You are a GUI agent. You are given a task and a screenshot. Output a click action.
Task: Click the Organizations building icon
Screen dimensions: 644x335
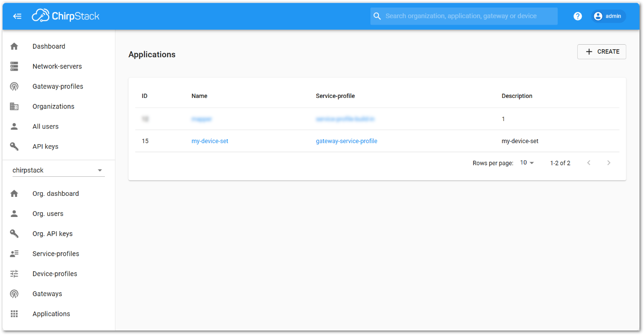pos(14,106)
